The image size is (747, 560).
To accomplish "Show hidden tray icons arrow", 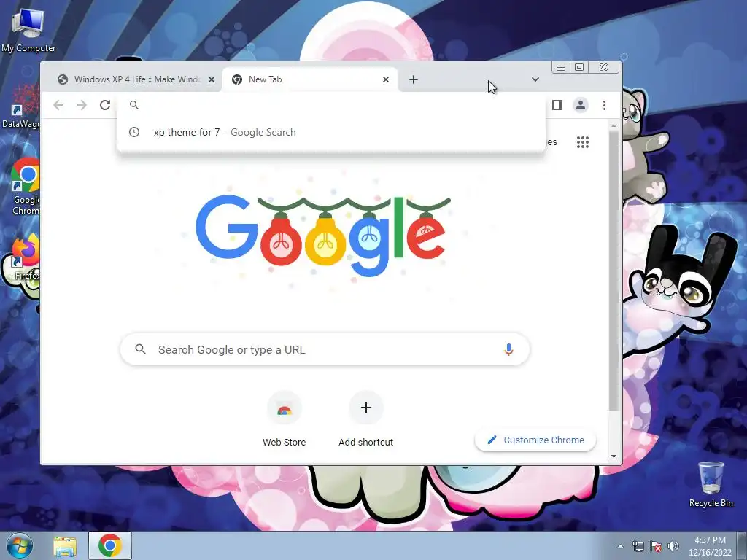I will tap(620, 546).
